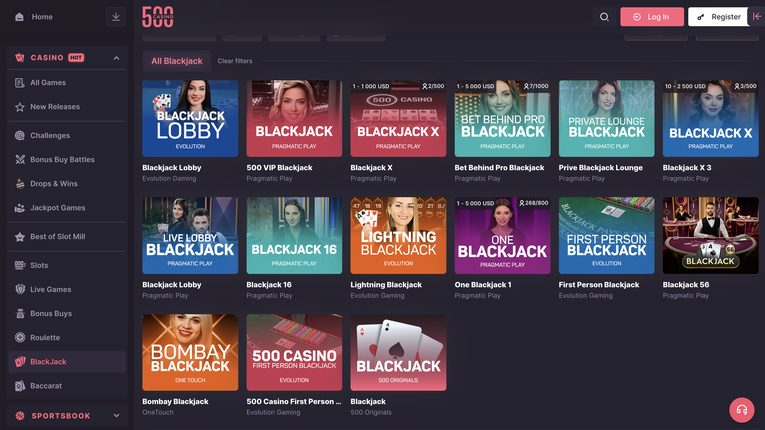Open Live Games menu item
The width and height of the screenshot is (765, 430).
coord(67,289)
